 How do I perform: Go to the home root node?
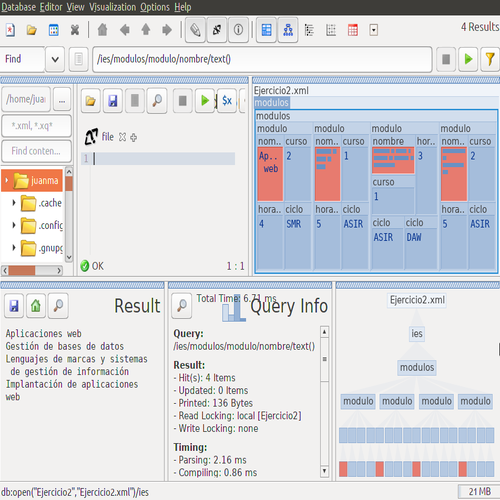point(103,30)
